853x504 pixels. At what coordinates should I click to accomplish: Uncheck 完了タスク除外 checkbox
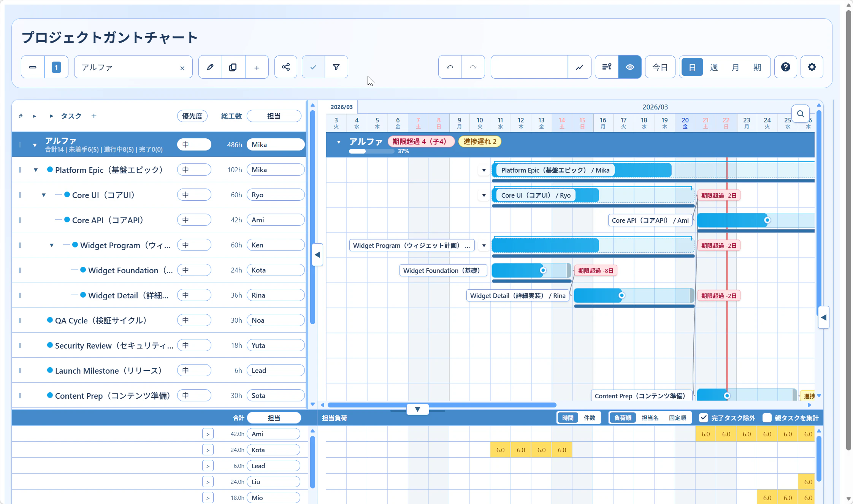pos(704,418)
